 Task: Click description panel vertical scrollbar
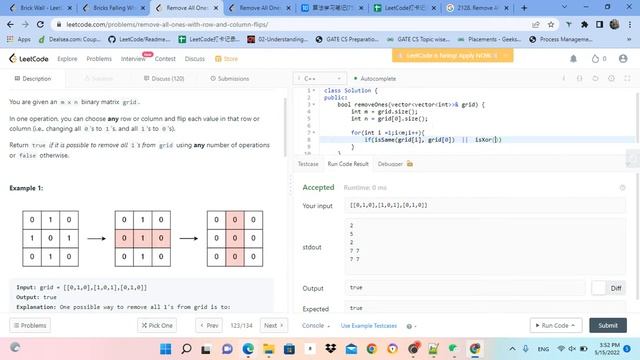tap(284, 127)
